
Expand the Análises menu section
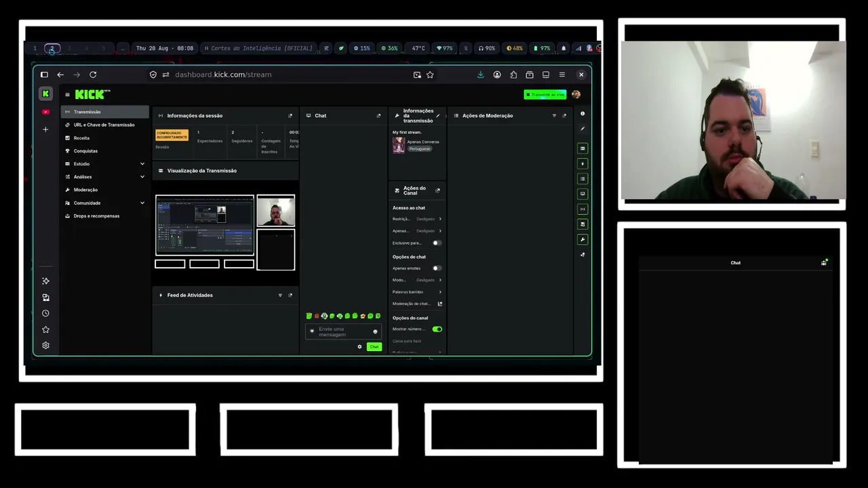point(105,177)
